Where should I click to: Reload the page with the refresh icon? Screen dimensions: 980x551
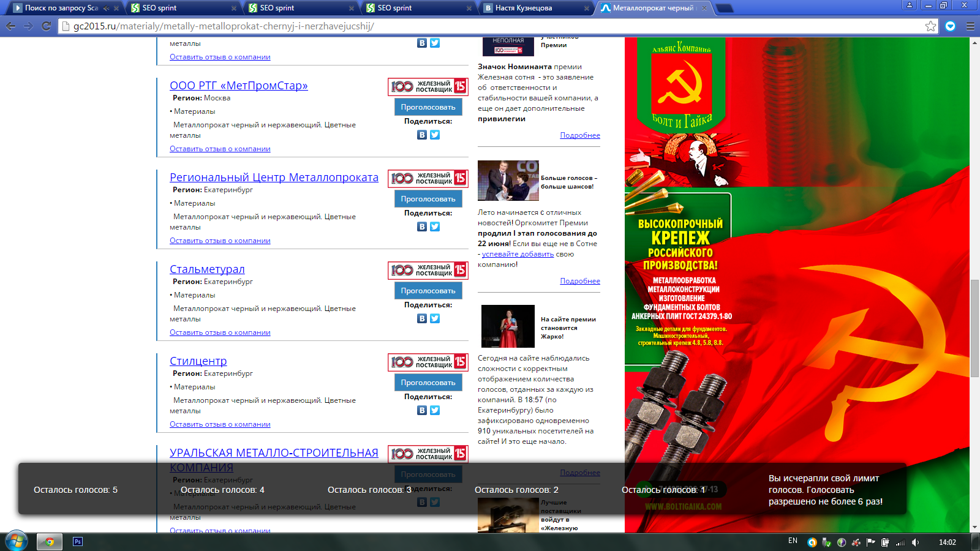(x=46, y=26)
